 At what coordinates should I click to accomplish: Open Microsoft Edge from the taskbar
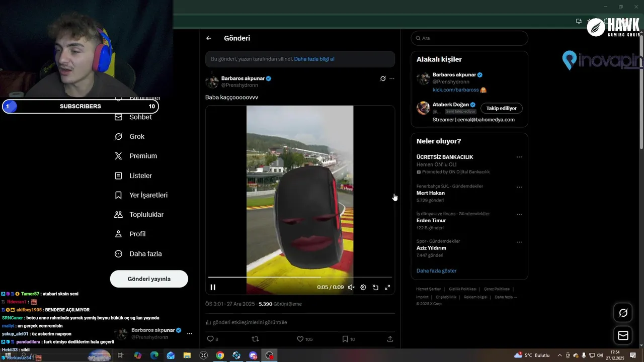(154, 355)
